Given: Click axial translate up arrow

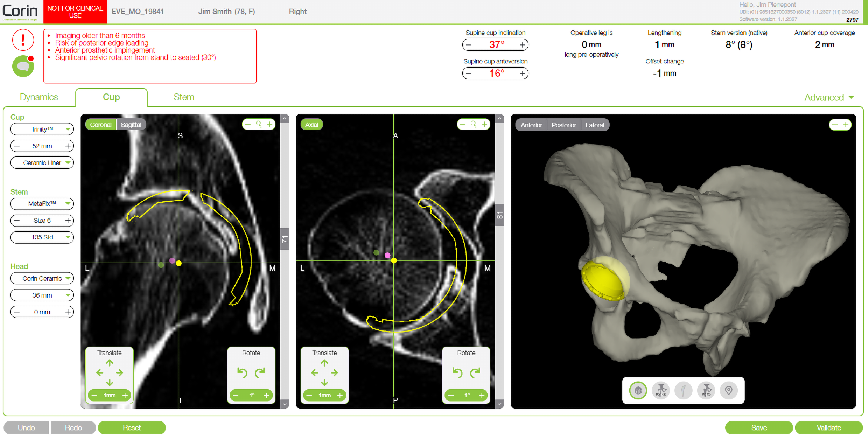Looking at the screenshot, I should point(324,363).
